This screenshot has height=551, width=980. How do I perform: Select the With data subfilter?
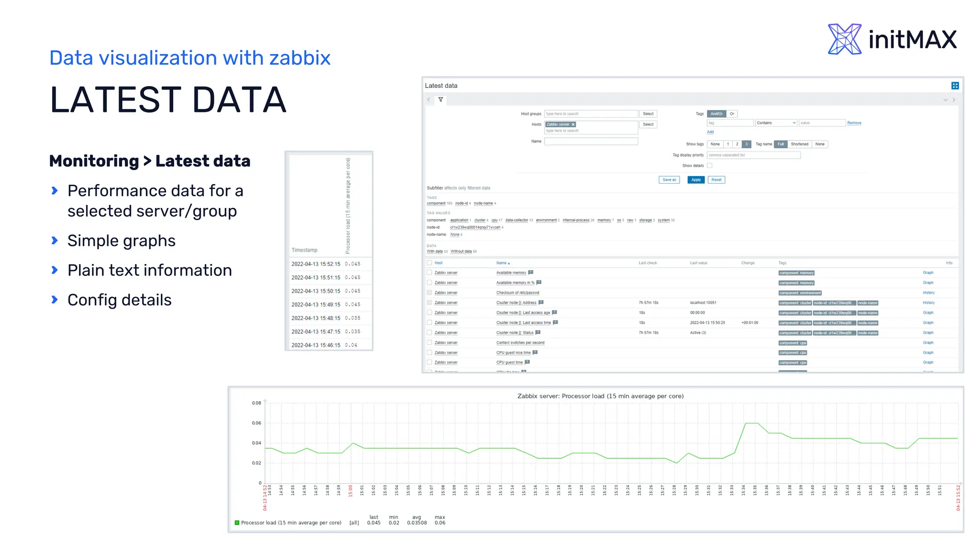click(434, 251)
